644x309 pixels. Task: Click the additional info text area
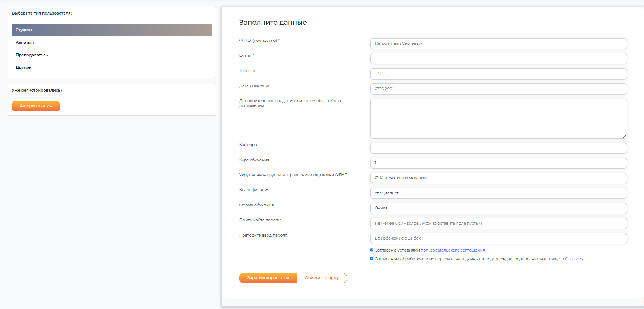point(498,119)
